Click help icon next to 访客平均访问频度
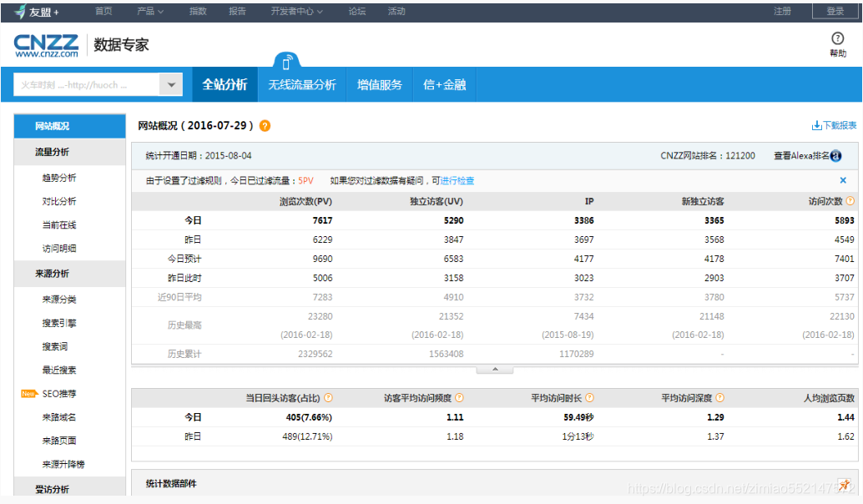Viewport: 863px width, 504px height. (x=459, y=398)
